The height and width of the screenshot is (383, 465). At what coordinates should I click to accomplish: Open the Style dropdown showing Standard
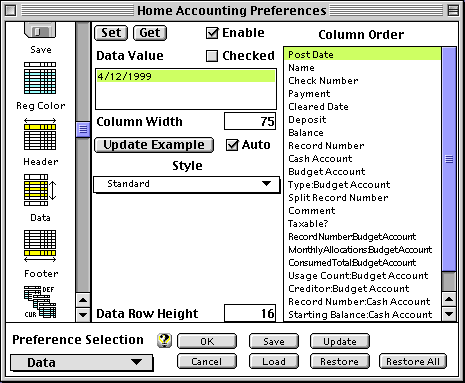tap(186, 184)
